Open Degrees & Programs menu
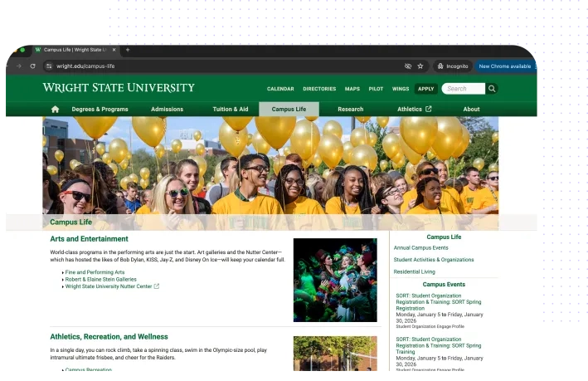Viewport: 588px width, 381px height. [x=100, y=110]
